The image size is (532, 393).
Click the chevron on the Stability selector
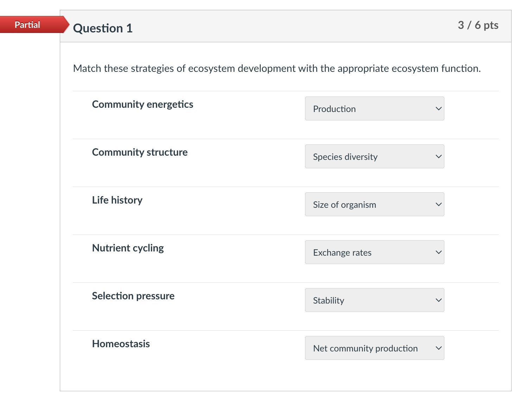[438, 300]
